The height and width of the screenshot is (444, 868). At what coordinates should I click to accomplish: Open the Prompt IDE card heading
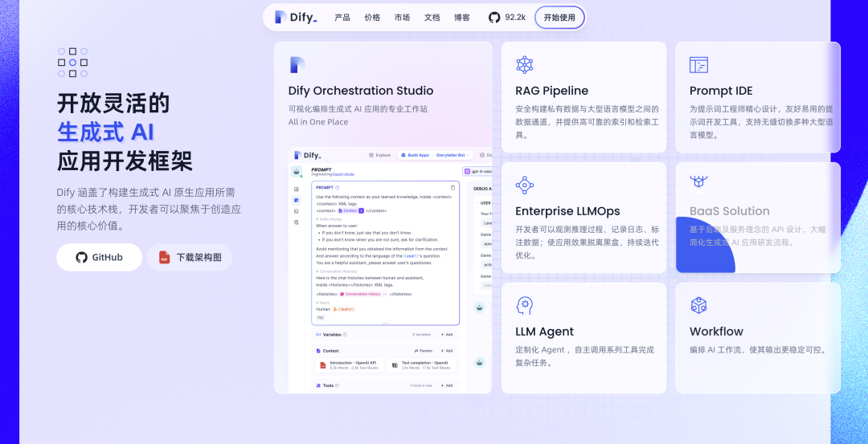tap(721, 91)
